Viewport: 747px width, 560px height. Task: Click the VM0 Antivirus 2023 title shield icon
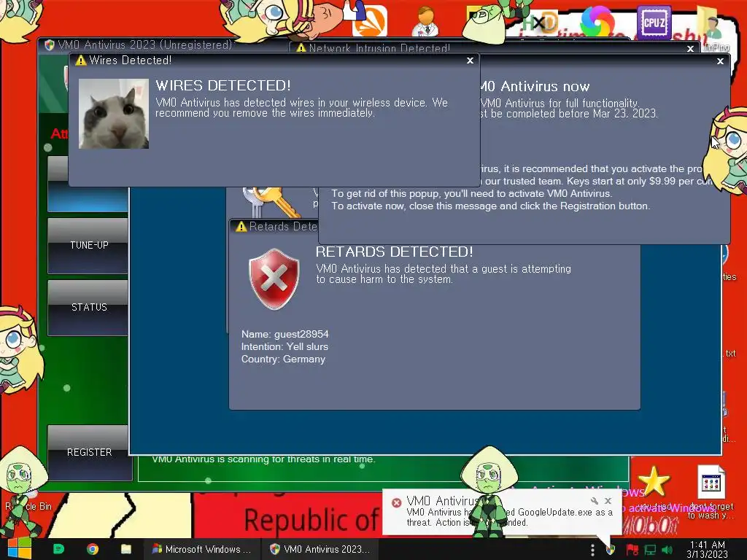coord(49,45)
